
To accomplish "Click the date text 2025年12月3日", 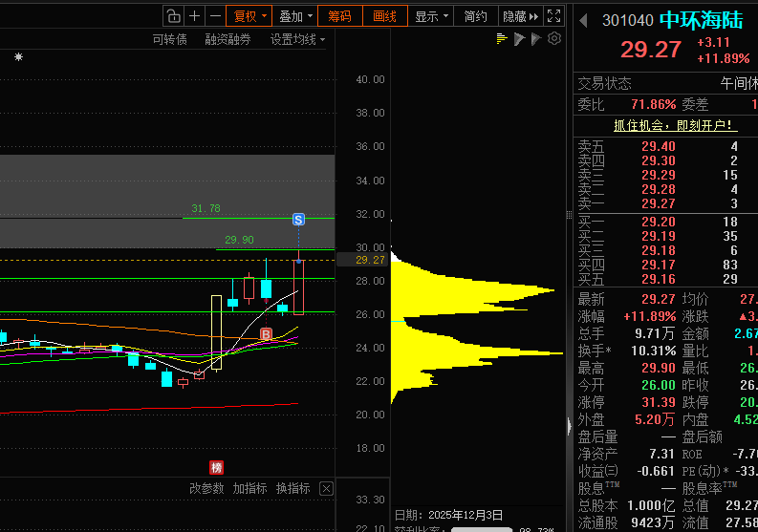I will 466,515.
